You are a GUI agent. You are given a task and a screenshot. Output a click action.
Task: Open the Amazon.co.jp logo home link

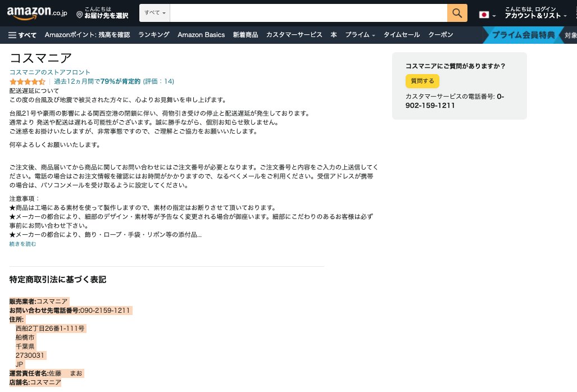37,13
